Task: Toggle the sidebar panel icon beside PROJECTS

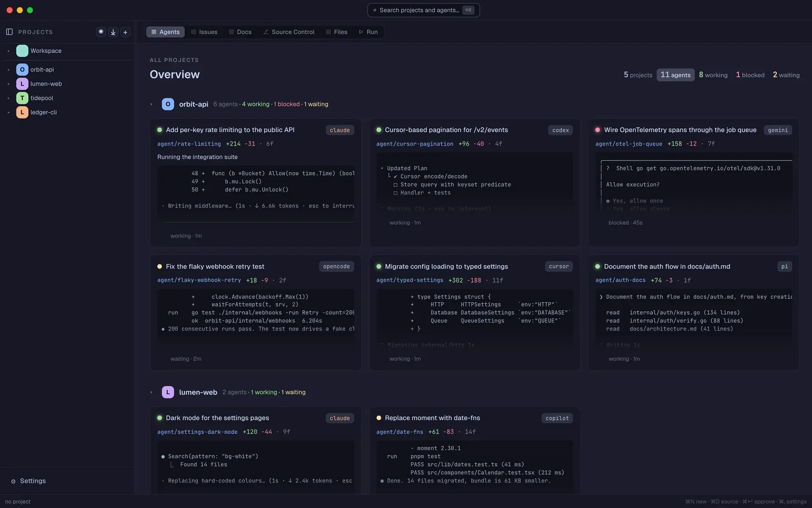Action: [9, 32]
